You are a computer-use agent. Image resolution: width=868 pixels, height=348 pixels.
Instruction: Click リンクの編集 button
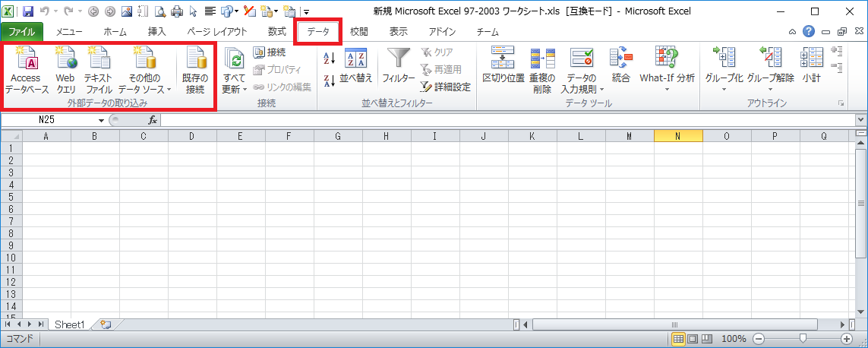(282, 87)
